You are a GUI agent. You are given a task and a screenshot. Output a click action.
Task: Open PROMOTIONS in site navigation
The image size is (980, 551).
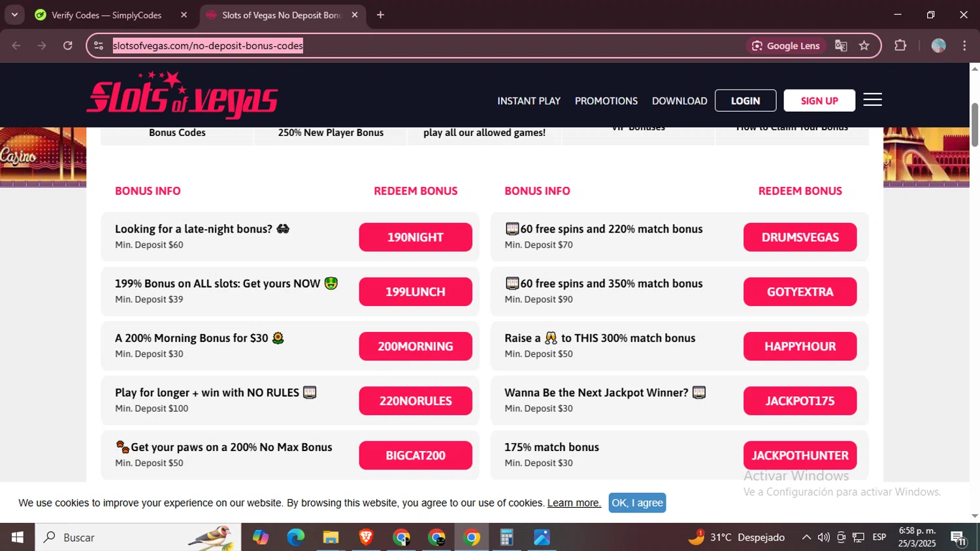pos(606,101)
